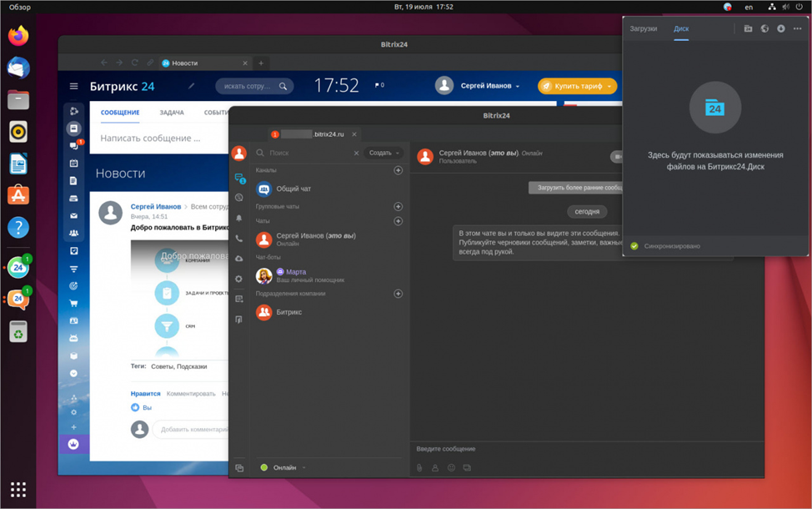Open the emoji picker in message box

tap(451, 467)
